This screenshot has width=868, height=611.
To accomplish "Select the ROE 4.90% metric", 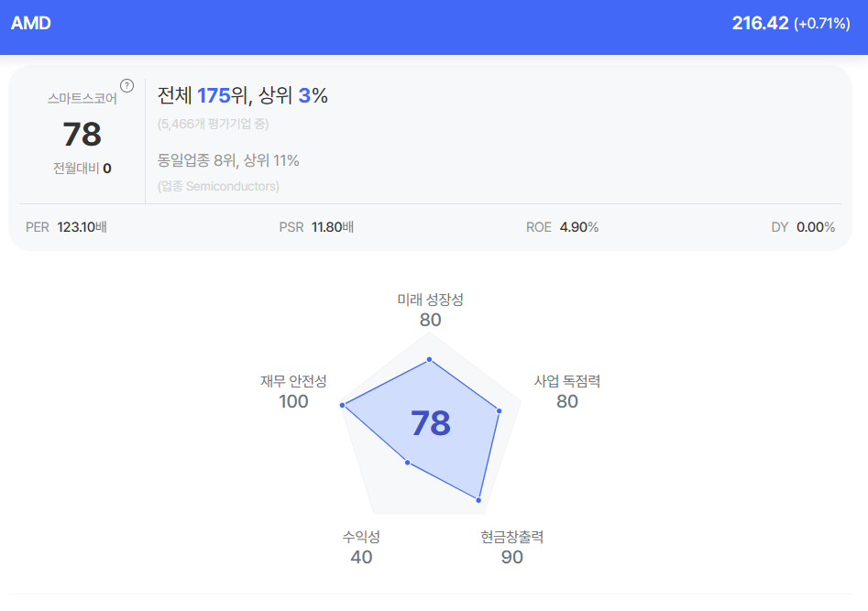I will click(x=563, y=227).
